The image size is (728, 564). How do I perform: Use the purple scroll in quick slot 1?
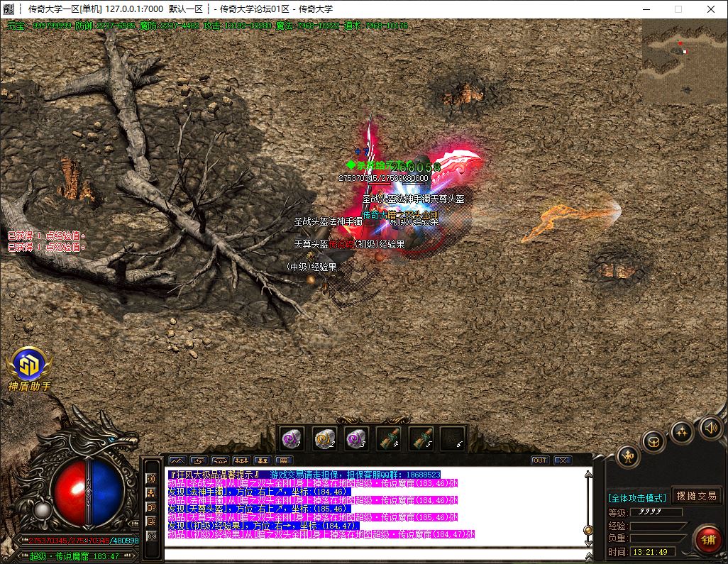pos(292,438)
